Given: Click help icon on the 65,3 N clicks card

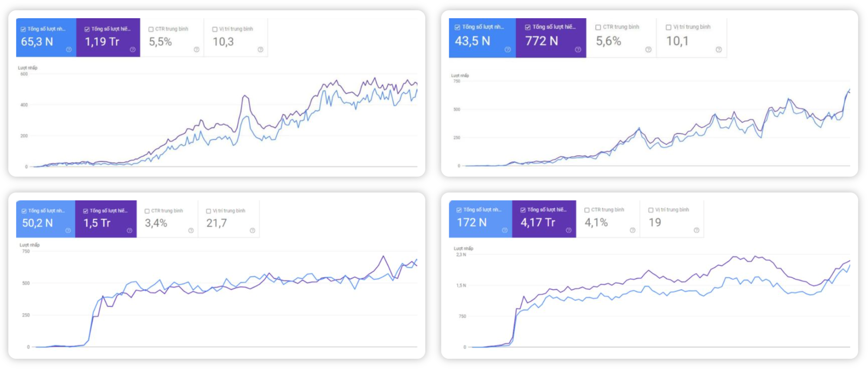Looking at the screenshot, I should coord(69,49).
